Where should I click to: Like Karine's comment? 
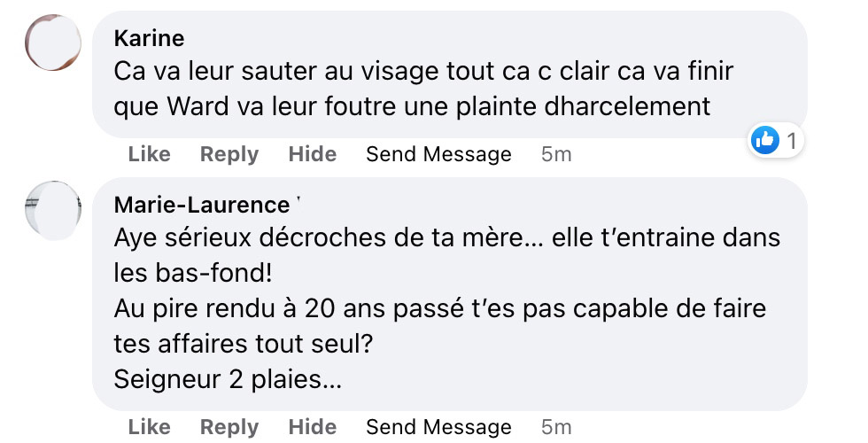tap(150, 154)
